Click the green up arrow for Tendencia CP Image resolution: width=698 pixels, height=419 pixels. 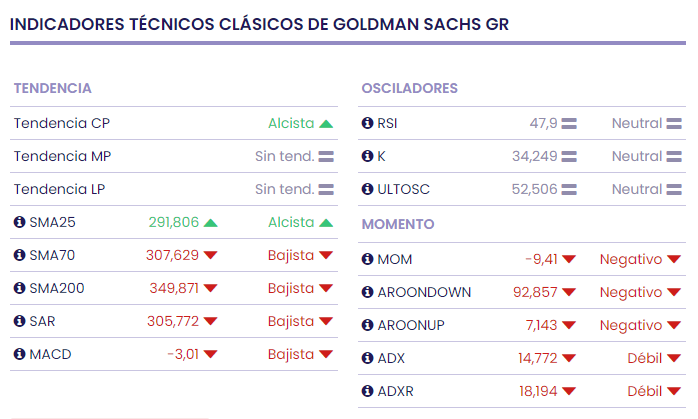coord(325,124)
